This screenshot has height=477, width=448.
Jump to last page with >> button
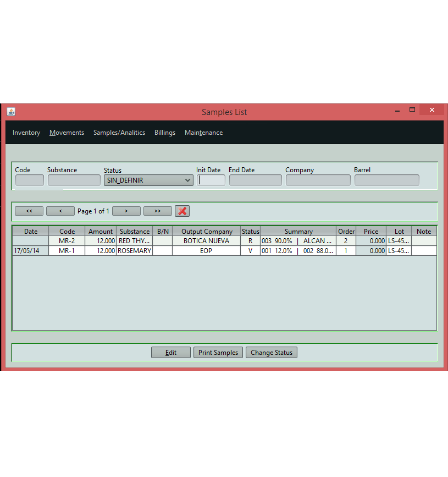[157, 211]
